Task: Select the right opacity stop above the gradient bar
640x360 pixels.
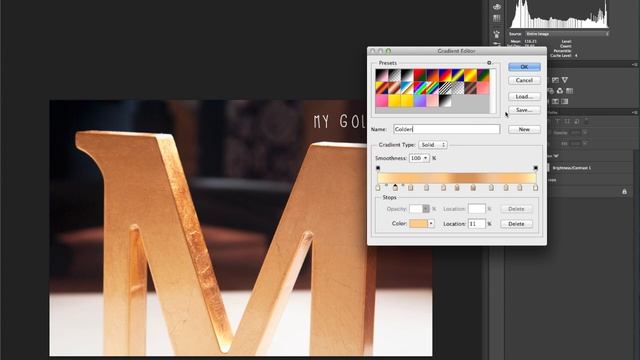Action: pyautogui.click(x=536, y=168)
